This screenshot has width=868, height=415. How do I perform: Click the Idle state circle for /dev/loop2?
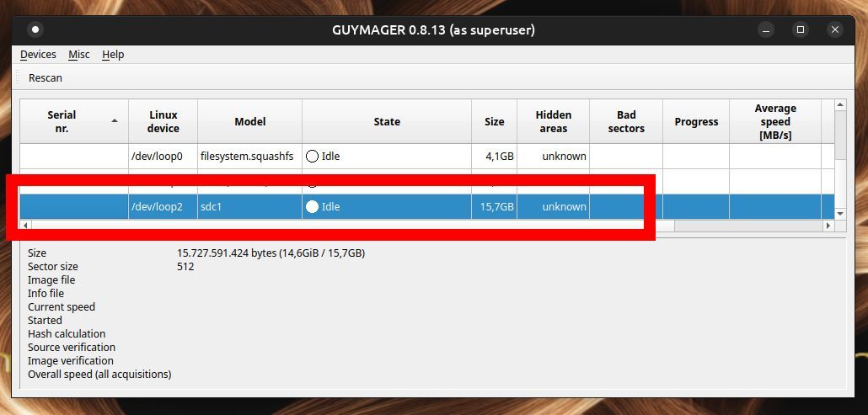pos(312,207)
